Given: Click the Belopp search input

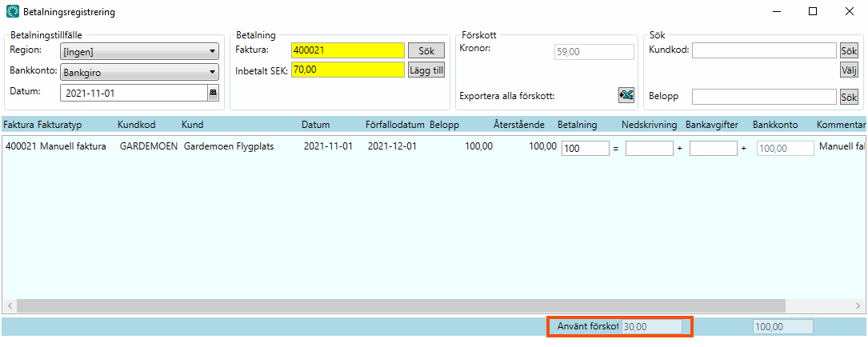Looking at the screenshot, I should [x=763, y=97].
